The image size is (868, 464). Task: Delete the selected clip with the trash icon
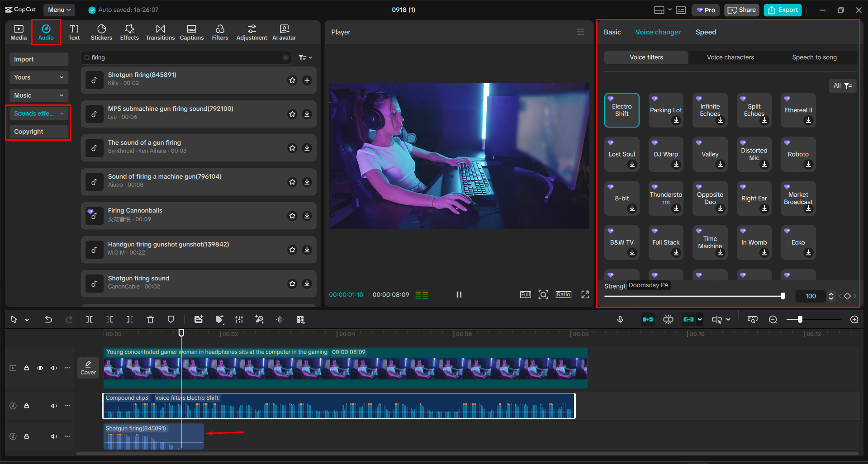pos(150,319)
